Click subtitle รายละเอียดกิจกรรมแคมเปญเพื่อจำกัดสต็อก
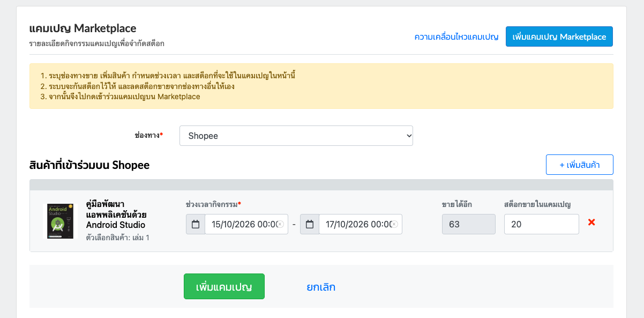644x318 pixels. (97, 43)
